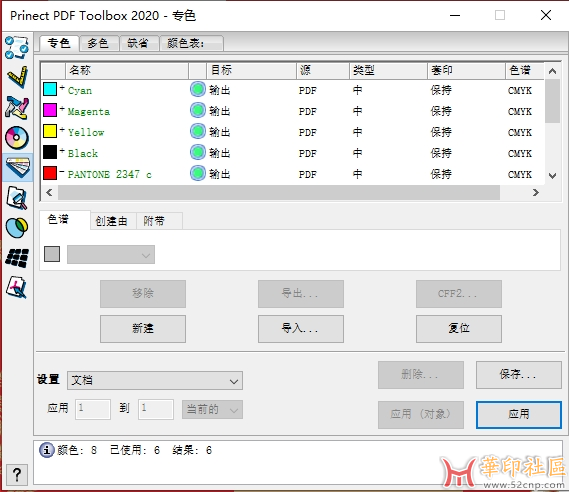Image resolution: width=569 pixels, height=492 pixels.
Task: Switch to the 颜色表 tab
Action: click(x=192, y=44)
